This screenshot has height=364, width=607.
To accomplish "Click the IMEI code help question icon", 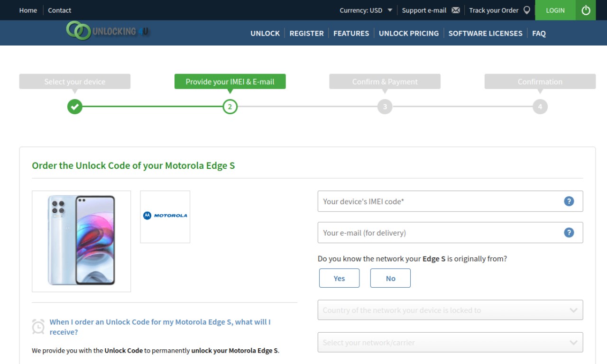I will [x=569, y=201].
